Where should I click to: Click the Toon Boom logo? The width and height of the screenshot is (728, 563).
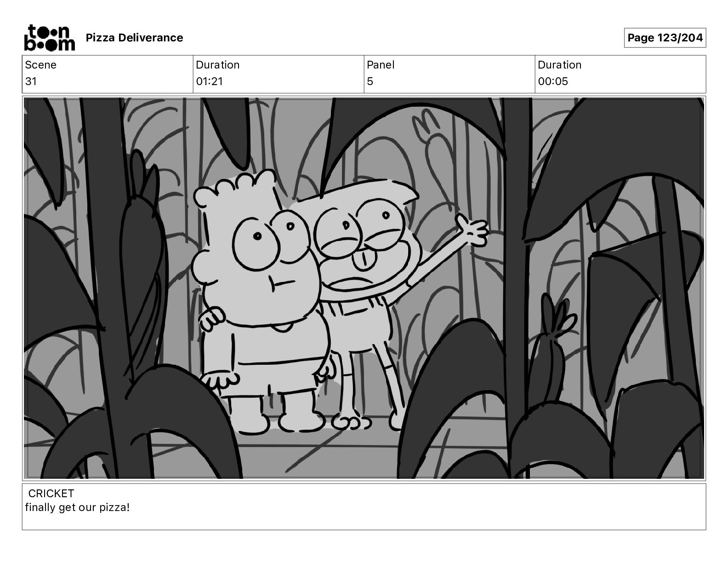coord(49,38)
